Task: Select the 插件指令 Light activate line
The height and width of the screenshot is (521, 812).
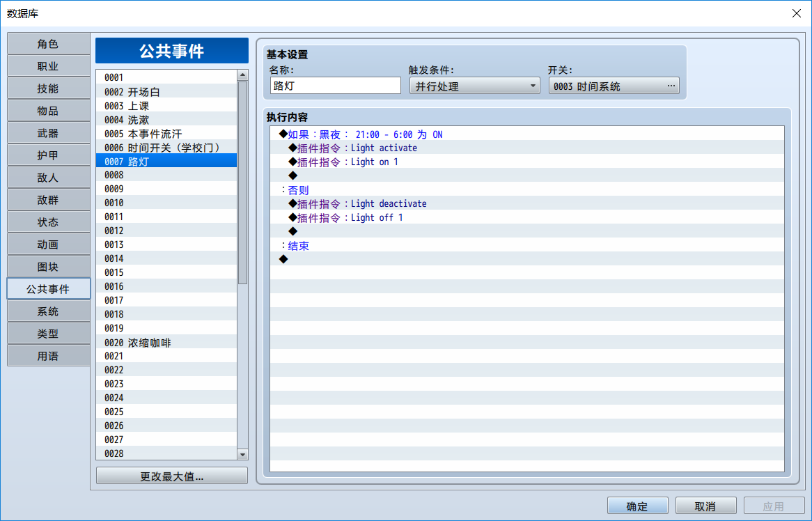Action: pyautogui.click(x=527, y=148)
